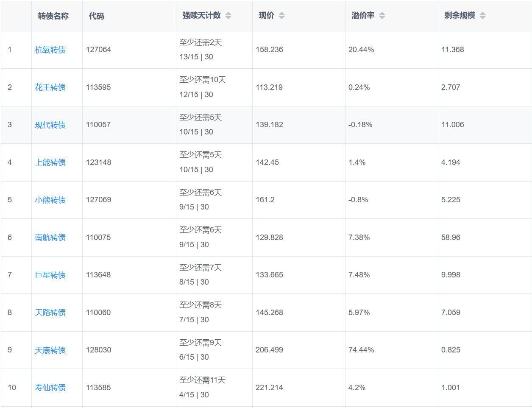Click price 221.214 in row 10

pyautogui.click(x=269, y=388)
